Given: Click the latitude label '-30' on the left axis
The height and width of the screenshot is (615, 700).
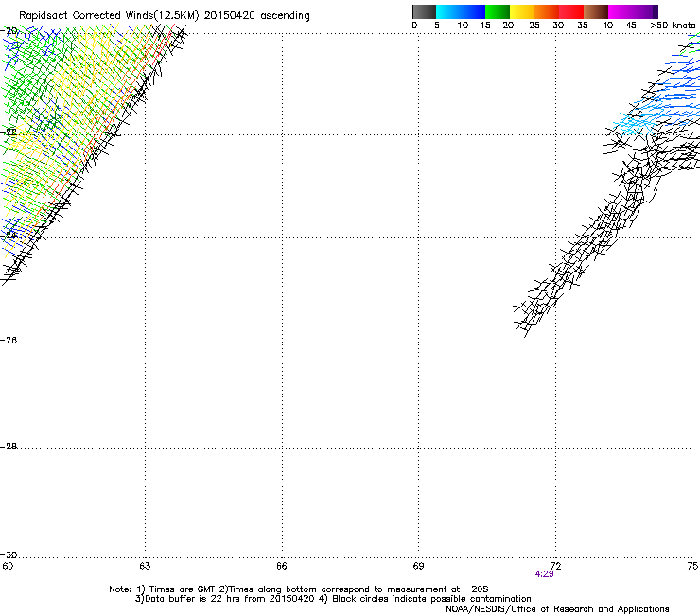Looking at the screenshot, I should point(9,554).
